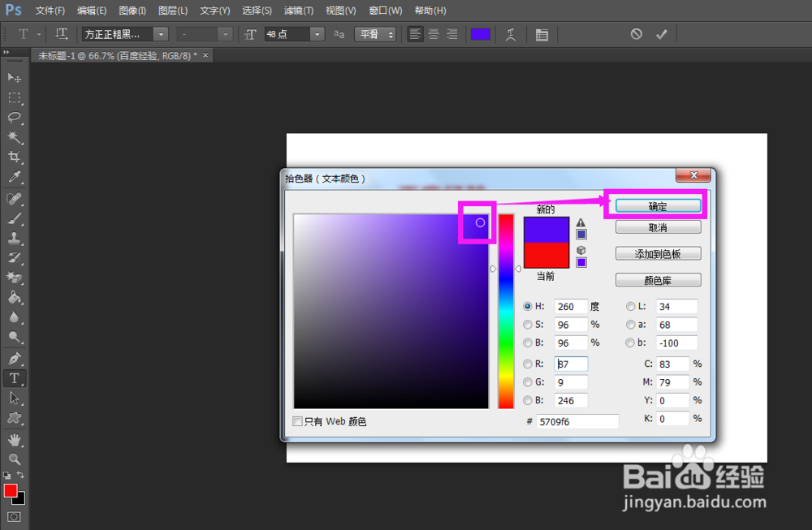Open the font family dropdown
The height and width of the screenshot is (530, 812).
click(x=161, y=34)
